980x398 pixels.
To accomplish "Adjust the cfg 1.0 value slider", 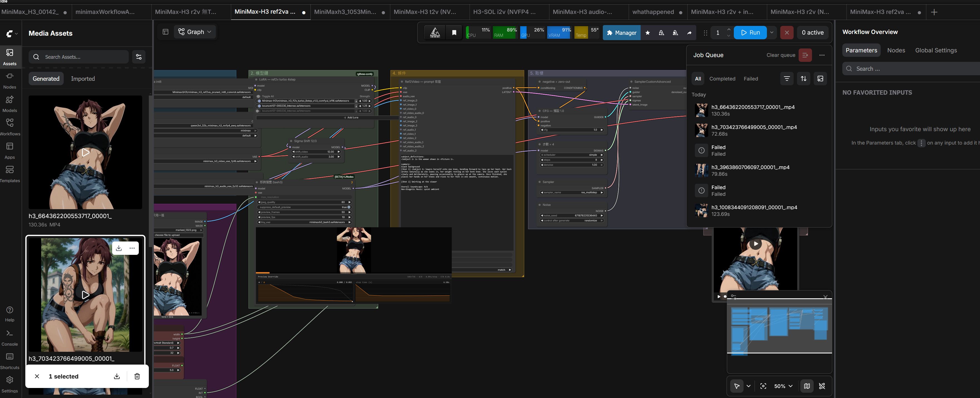I will (x=572, y=130).
